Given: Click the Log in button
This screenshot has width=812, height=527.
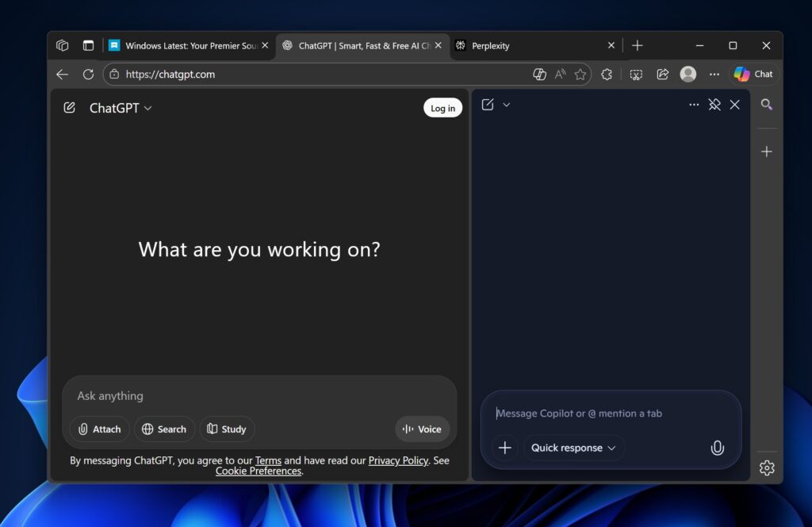Looking at the screenshot, I should 442,107.
